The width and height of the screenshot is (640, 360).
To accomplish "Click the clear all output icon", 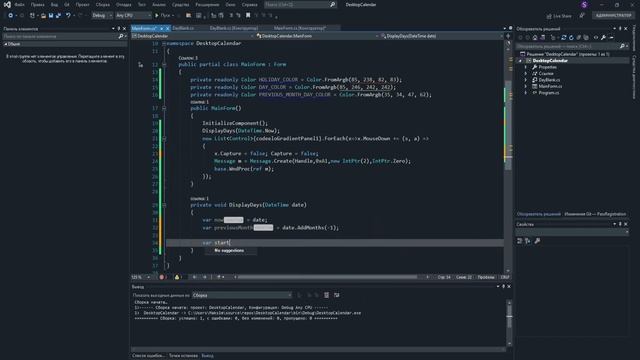I will coord(326,295).
